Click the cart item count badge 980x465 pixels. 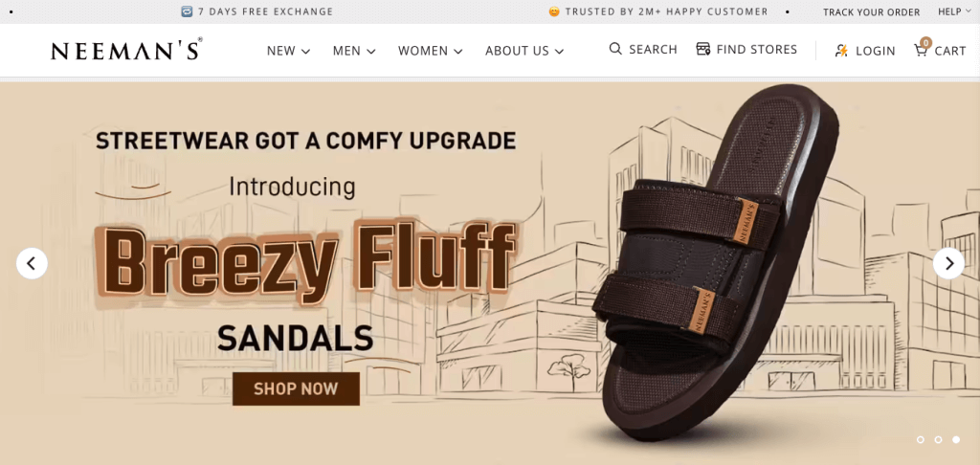coord(925,42)
